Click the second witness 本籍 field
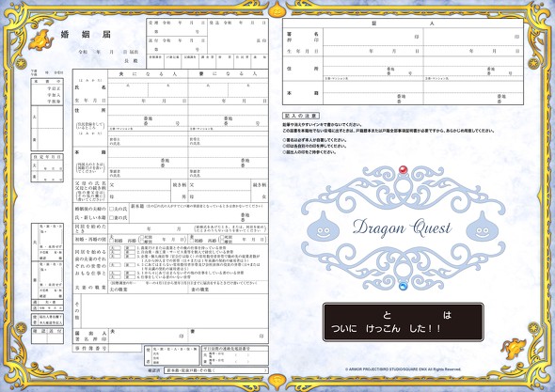 point(473,93)
